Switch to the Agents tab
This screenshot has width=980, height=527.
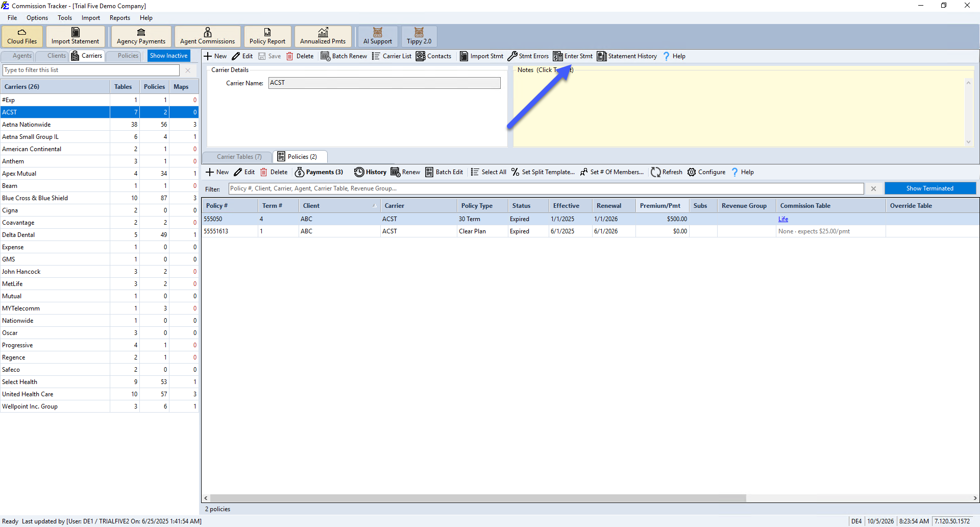(18, 56)
